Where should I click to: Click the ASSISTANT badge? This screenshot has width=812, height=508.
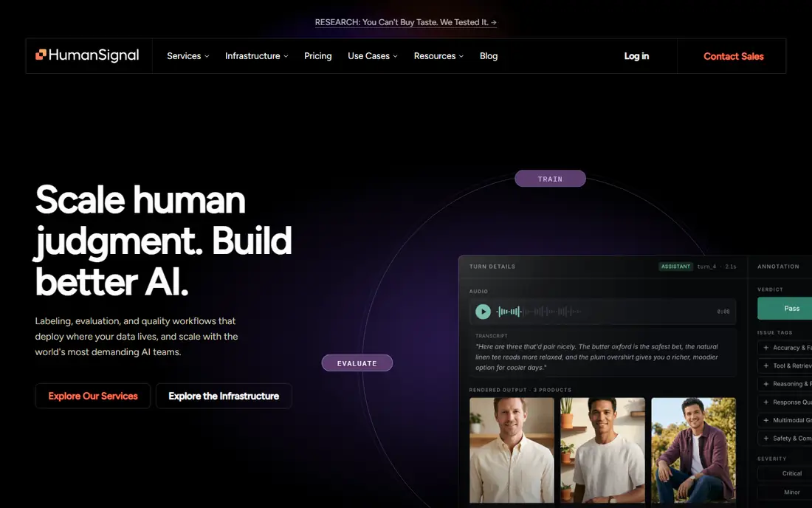[675, 267]
